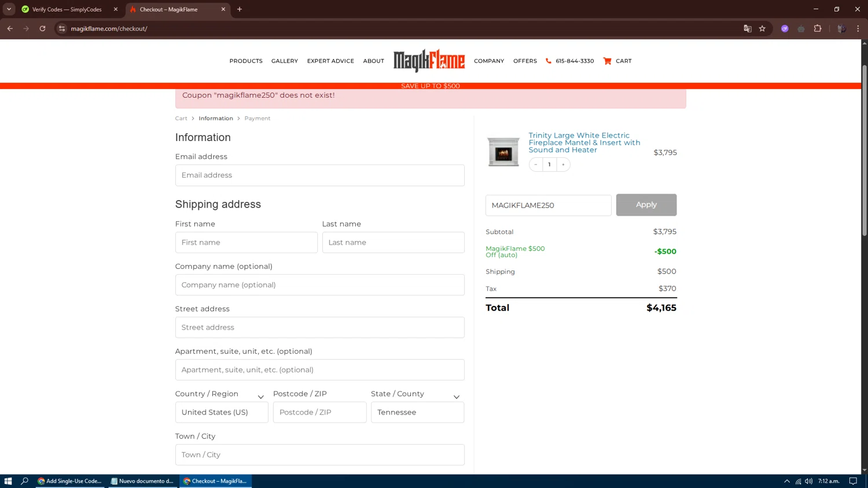Open the OFFERS menu item
This screenshot has width=868, height=488.
pos(525,61)
